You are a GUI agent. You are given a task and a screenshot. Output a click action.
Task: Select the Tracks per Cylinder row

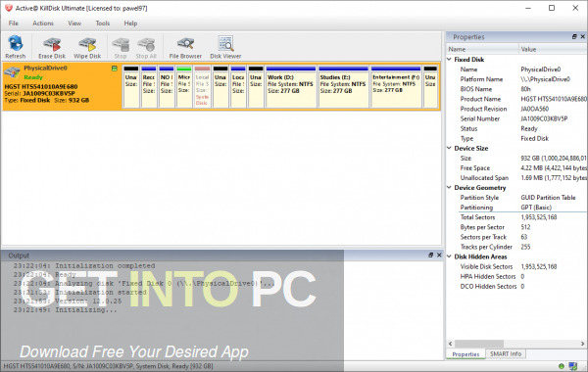point(516,247)
